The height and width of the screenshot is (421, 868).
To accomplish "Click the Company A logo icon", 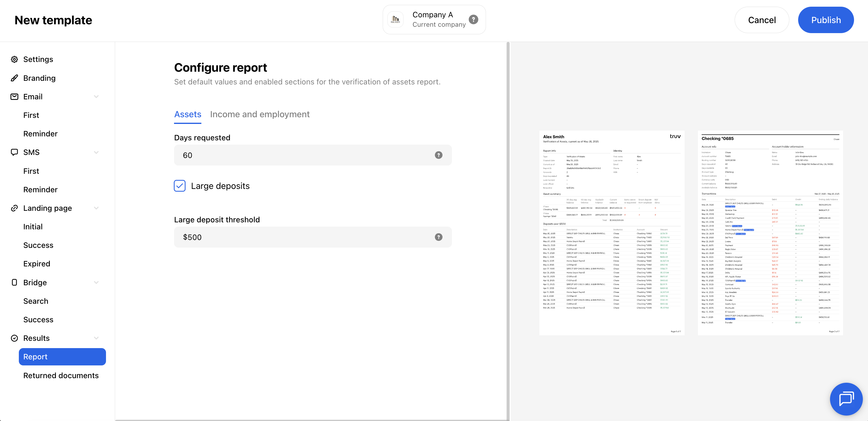I will coord(395,19).
